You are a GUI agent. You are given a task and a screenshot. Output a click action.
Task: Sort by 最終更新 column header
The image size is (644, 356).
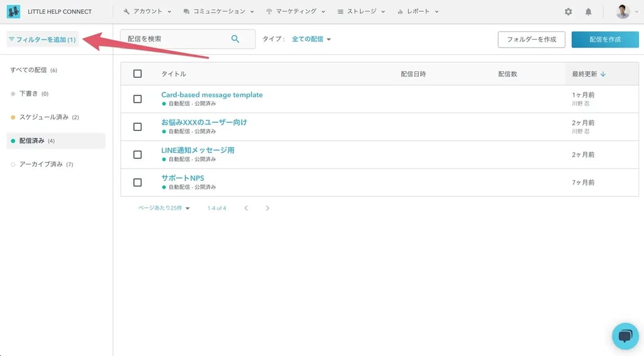(589, 74)
